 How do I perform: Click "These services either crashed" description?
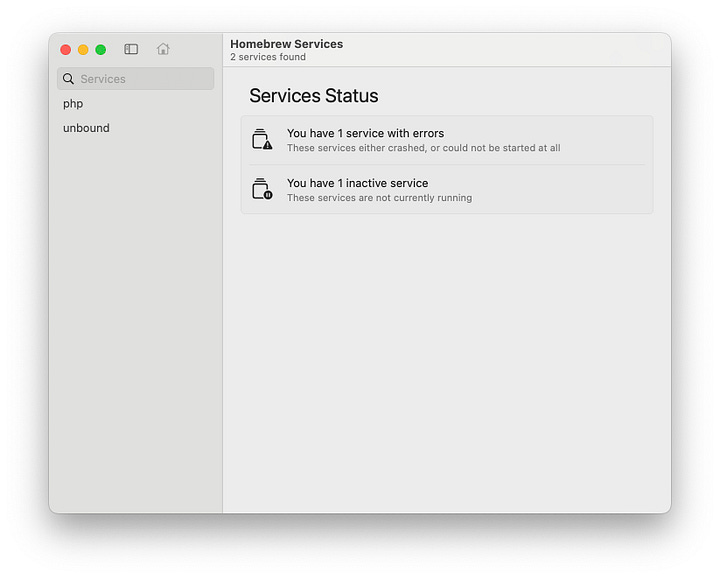click(x=423, y=148)
